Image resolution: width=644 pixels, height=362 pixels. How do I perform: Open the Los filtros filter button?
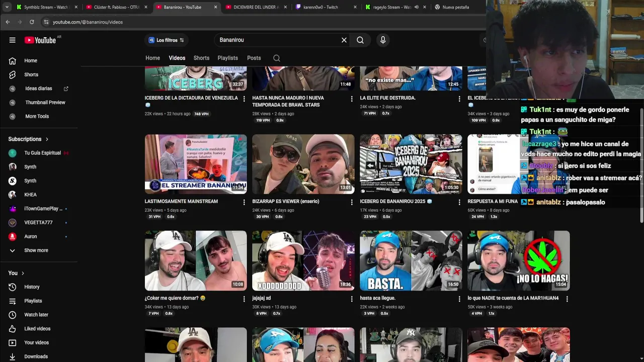tap(166, 40)
